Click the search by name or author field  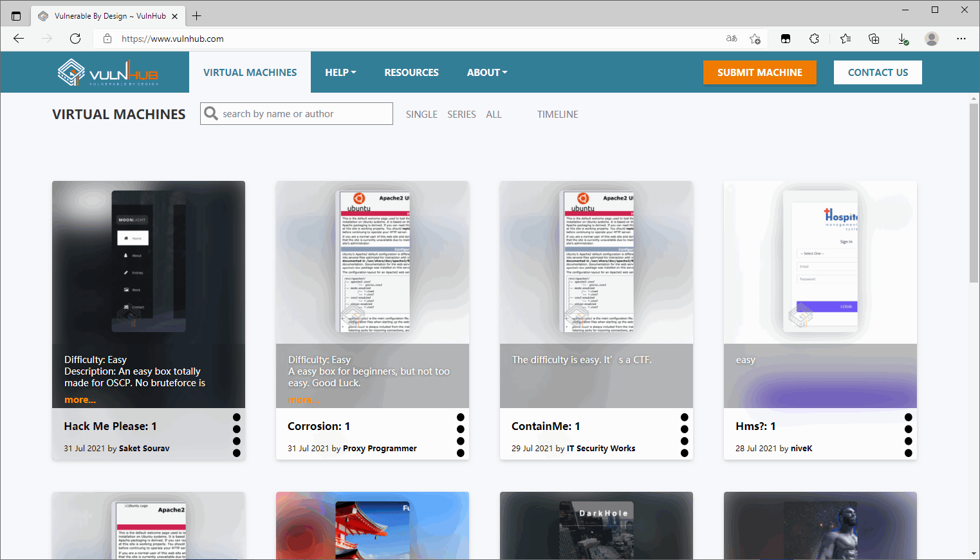297,114
